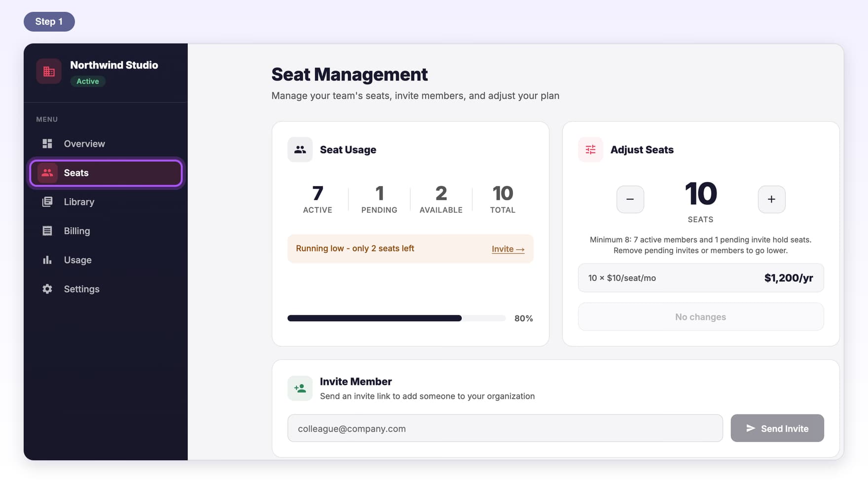Click the Minimum 8 seats explanation text

[x=701, y=245]
